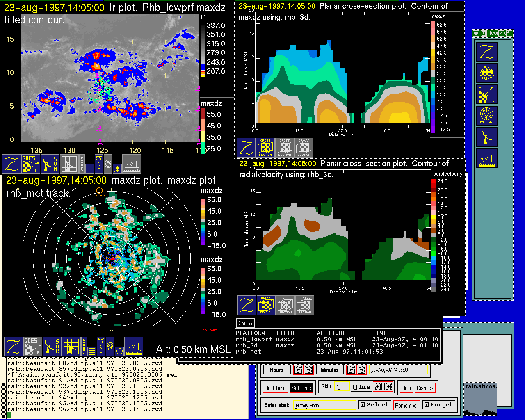The width and height of the screenshot is (525, 420).
Task: Click the PRINT printer icon in the icon bar
Action: pyautogui.click(x=486, y=73)
